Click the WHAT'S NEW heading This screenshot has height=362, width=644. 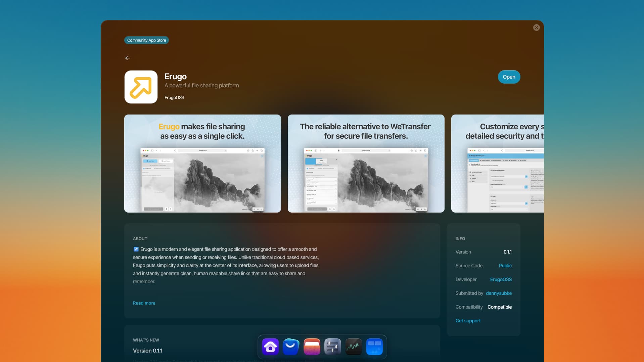click(x=146, y=340)
